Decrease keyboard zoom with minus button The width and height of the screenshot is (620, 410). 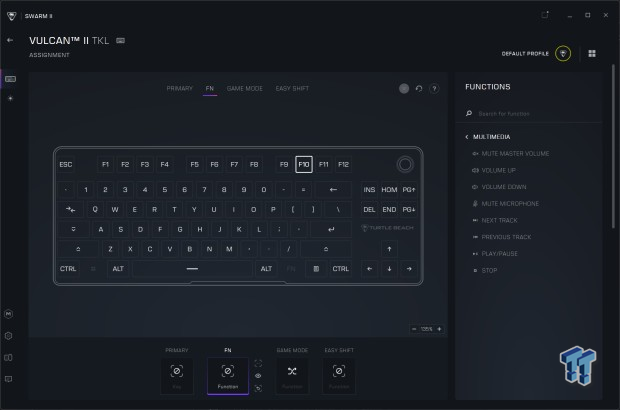click(414, 329)
